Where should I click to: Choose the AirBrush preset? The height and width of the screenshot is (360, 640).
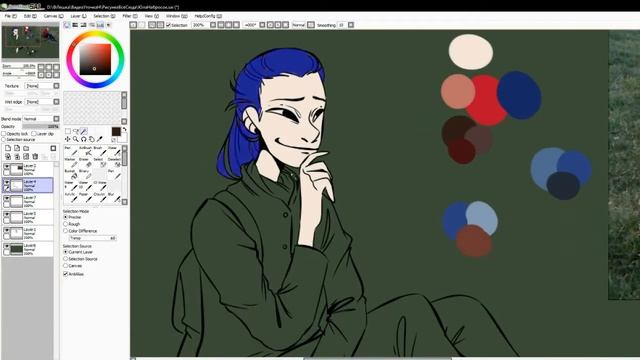pos(85,151)
